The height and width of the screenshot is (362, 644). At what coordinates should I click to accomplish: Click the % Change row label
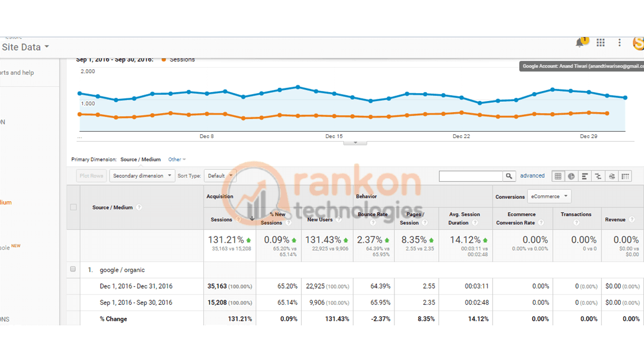pos(113,319)
